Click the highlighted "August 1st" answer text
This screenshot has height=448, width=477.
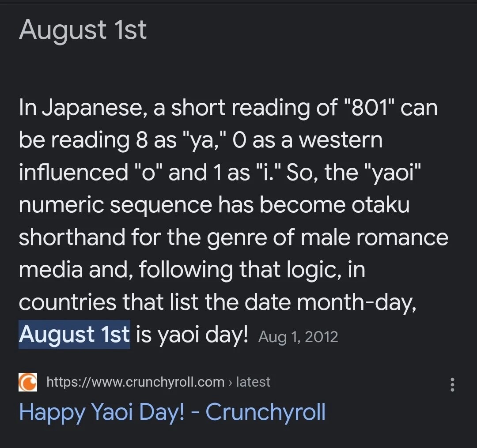tap(74, 335)
